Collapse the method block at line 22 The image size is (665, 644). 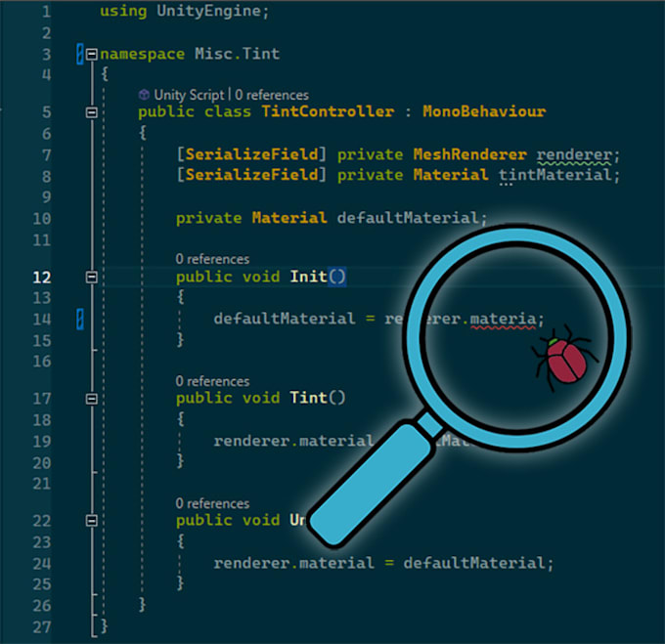pos(92,520)
